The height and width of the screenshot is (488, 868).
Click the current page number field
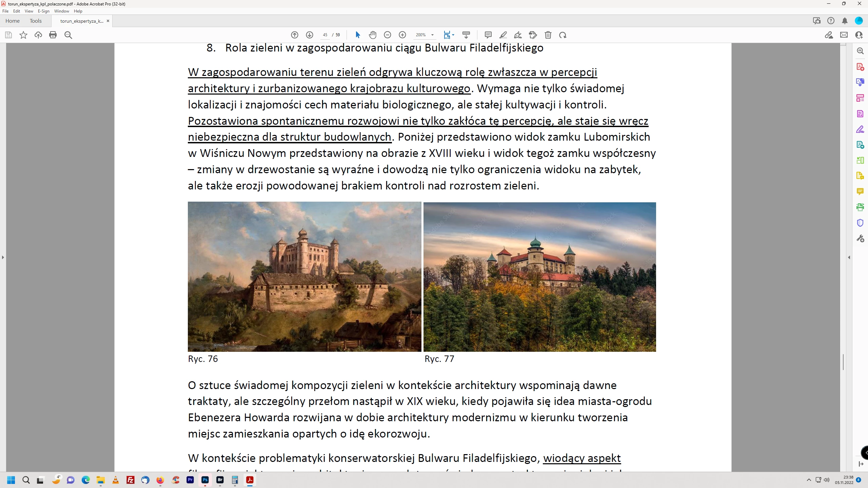coord(325,35)
